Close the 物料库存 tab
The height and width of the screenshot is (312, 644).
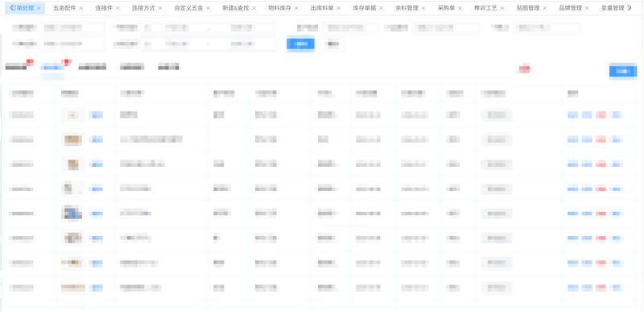[296, 8]
